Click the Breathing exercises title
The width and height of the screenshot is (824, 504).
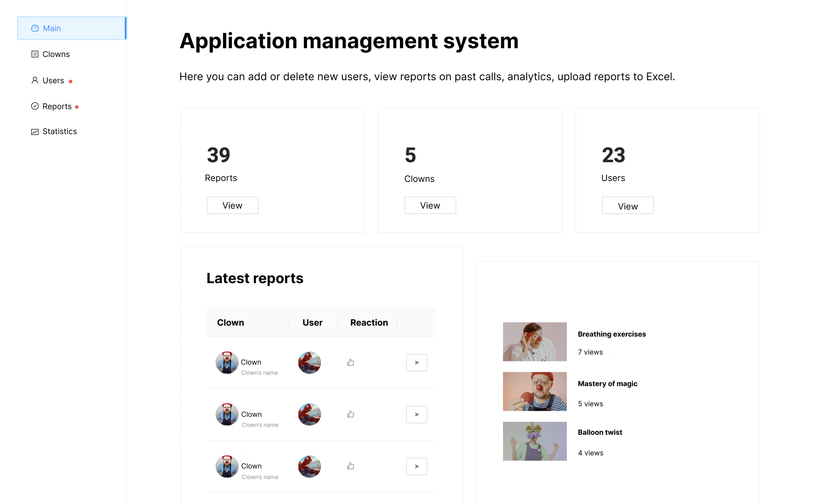(612, 334)
